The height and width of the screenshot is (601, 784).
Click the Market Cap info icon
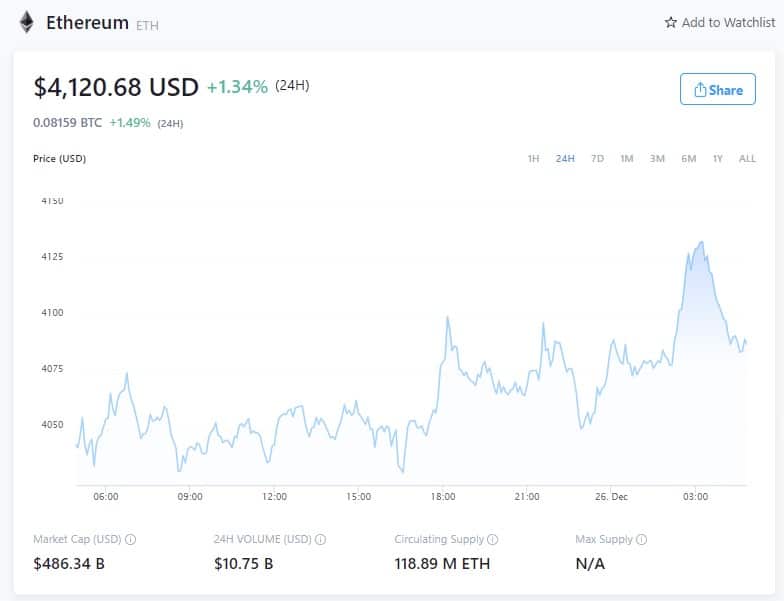point(130,540)
